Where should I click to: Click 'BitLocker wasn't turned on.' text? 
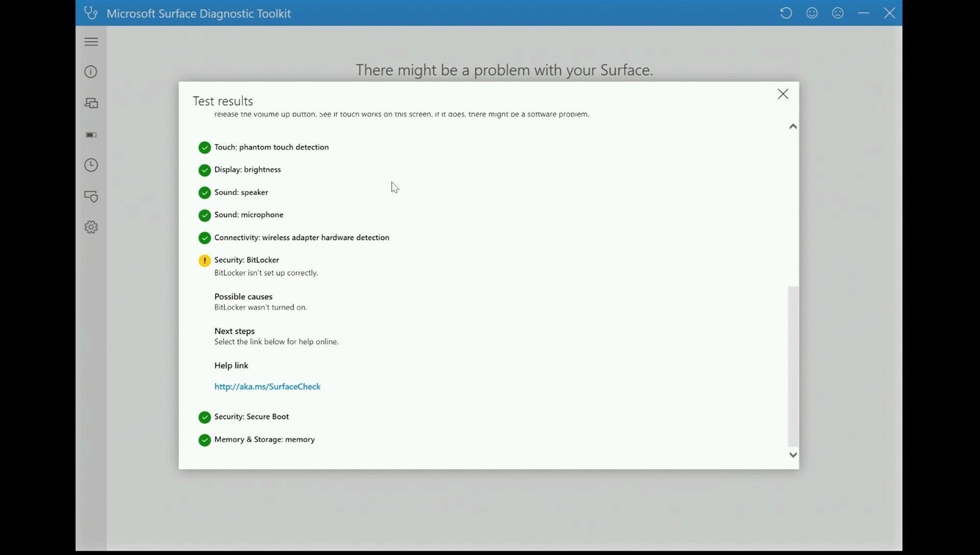(x=261, y=308)
